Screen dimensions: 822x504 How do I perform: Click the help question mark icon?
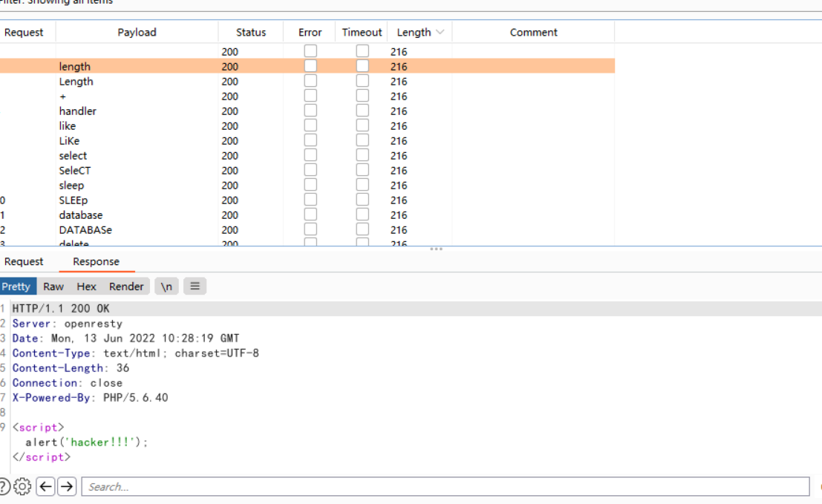3,486
